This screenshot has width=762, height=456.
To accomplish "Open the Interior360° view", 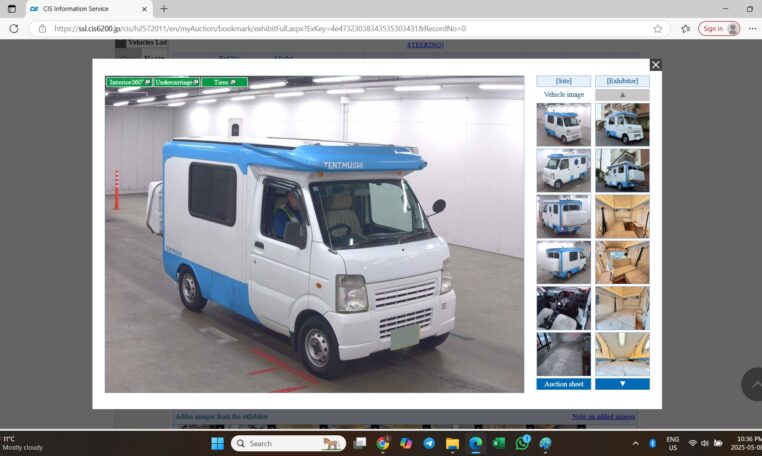I will coord(129,82).
